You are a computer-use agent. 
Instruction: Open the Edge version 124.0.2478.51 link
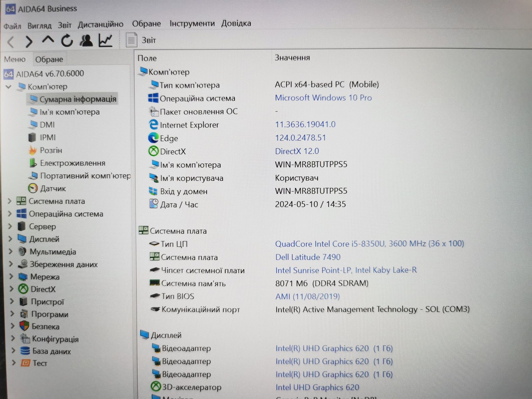[300, 138]
